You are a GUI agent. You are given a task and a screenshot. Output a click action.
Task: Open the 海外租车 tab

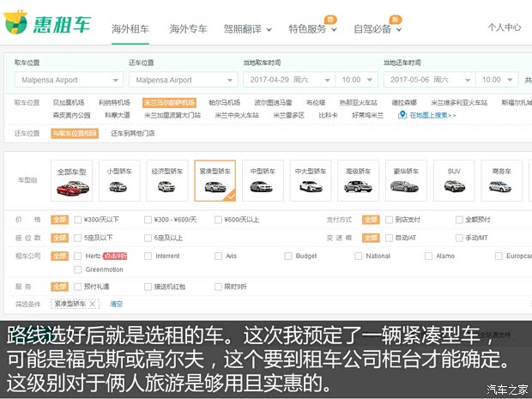pyautogui.click(x=130, y=29)
